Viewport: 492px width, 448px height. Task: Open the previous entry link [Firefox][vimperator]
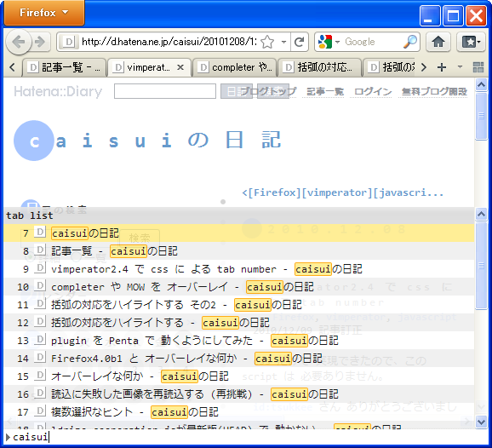tap(343, 192)
